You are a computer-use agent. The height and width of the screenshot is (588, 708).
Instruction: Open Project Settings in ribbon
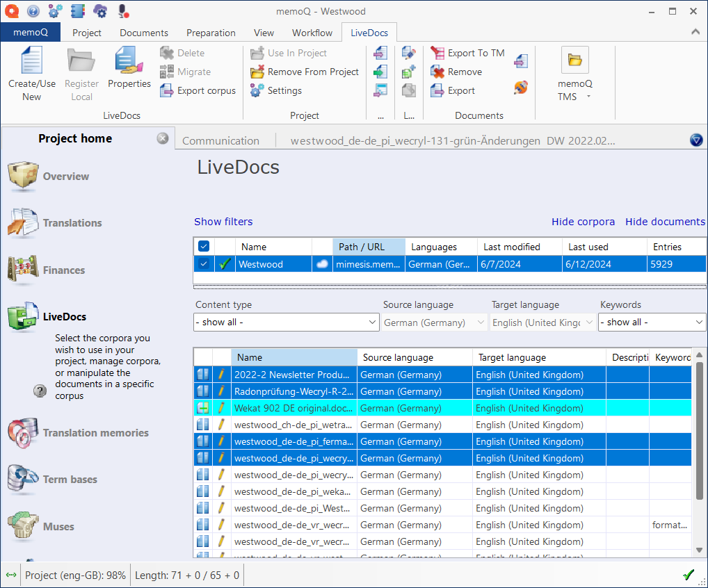276,91
